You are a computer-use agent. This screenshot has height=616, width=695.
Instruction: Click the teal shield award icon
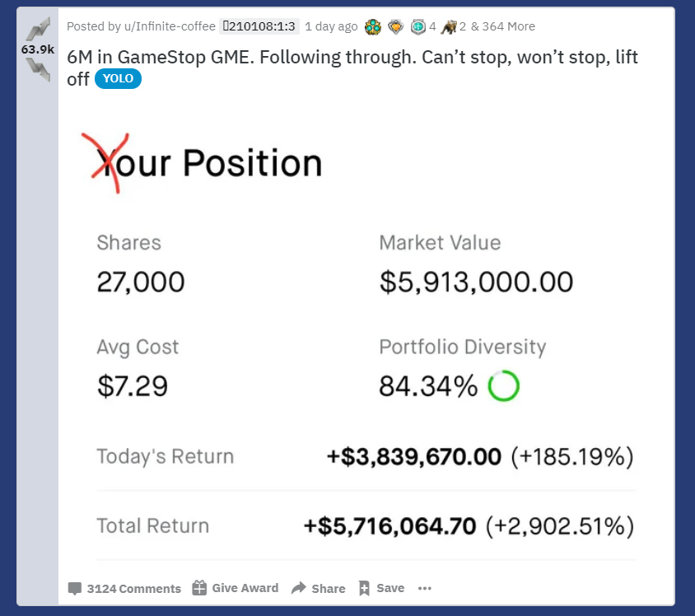[x=418, y=27]
